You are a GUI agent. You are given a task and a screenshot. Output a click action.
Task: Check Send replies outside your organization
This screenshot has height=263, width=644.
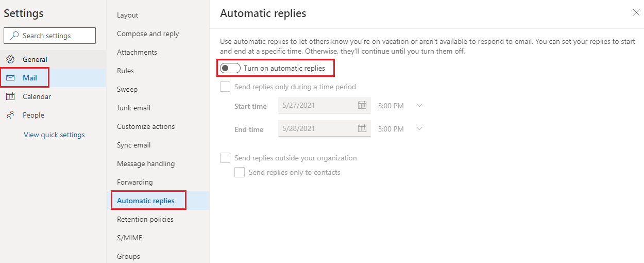(x=225, y=158)
